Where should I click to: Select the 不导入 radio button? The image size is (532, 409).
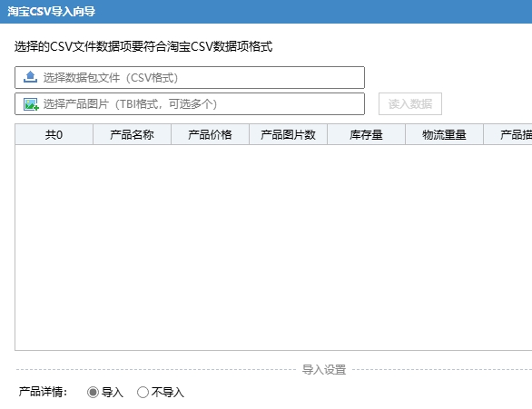[x=143, y=392]
